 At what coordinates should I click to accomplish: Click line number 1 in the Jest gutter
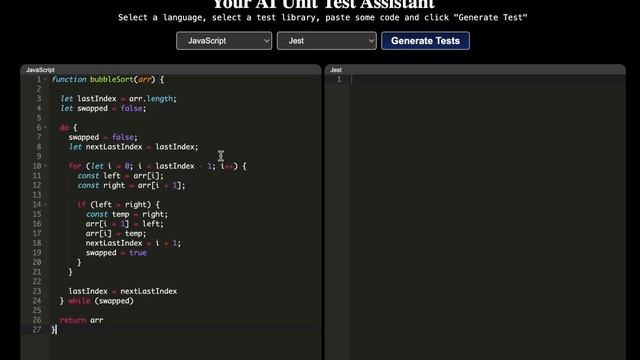(x=339, y=80)
